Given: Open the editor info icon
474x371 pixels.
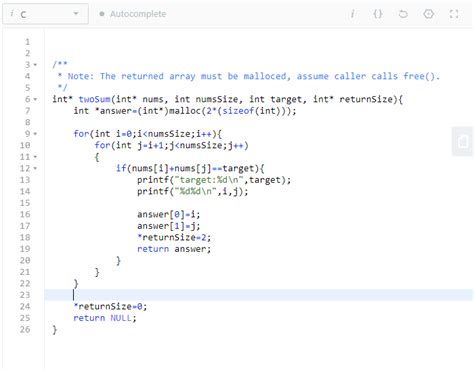Looking at the screenshot, I should tap(352, 14).
